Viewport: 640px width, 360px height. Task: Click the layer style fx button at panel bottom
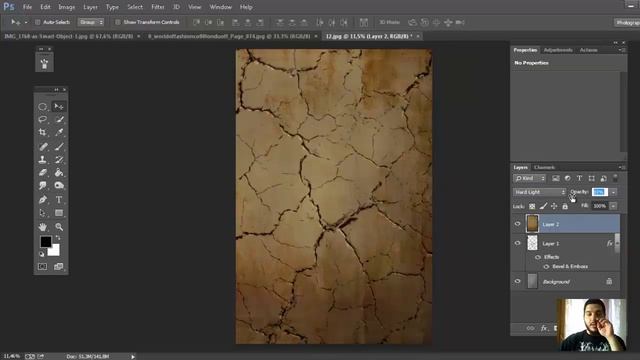pyautogui.click(x=544, y=328)
